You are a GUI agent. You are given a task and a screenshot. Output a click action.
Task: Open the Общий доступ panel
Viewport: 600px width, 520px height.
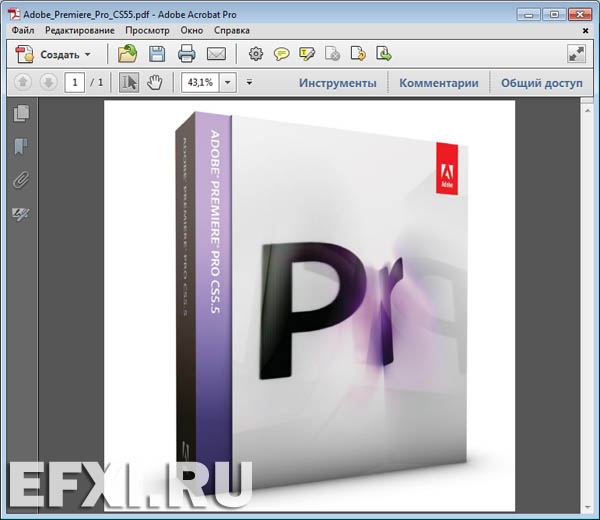coord(542,83)
